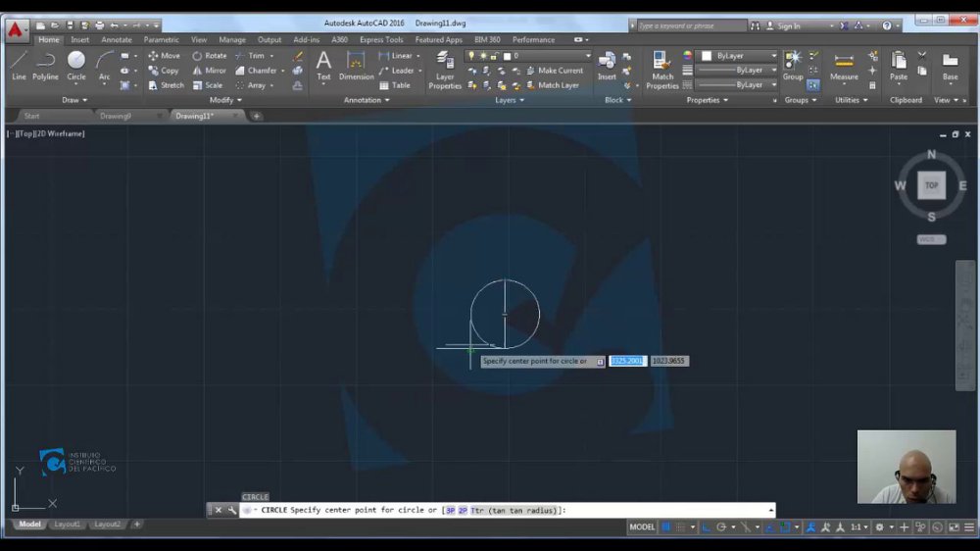Click Make Current layer button

click(x=555, y=71)
